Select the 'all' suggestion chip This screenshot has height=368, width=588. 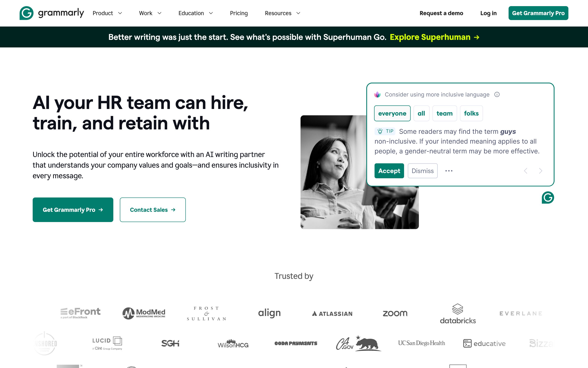coord(421,113)
